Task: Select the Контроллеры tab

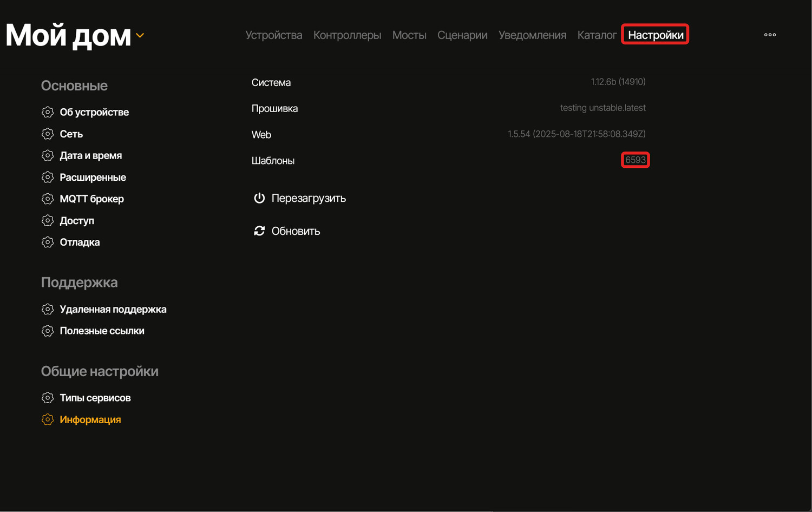Action: click(347, 35)
